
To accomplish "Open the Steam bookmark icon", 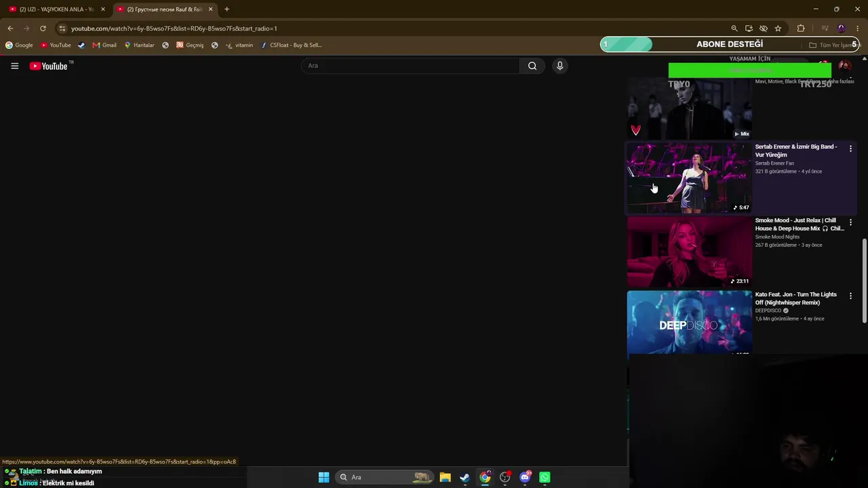I will [81, 45].
